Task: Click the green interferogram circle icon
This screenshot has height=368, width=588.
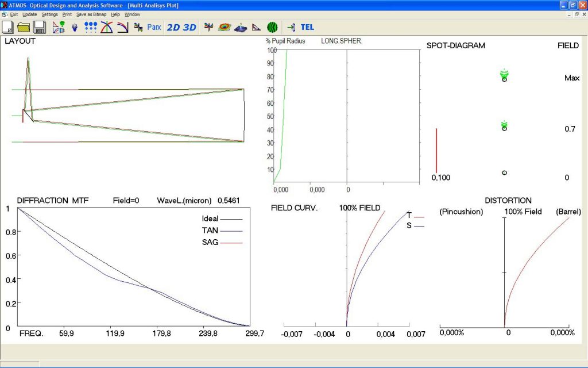Action: (272, 27)
